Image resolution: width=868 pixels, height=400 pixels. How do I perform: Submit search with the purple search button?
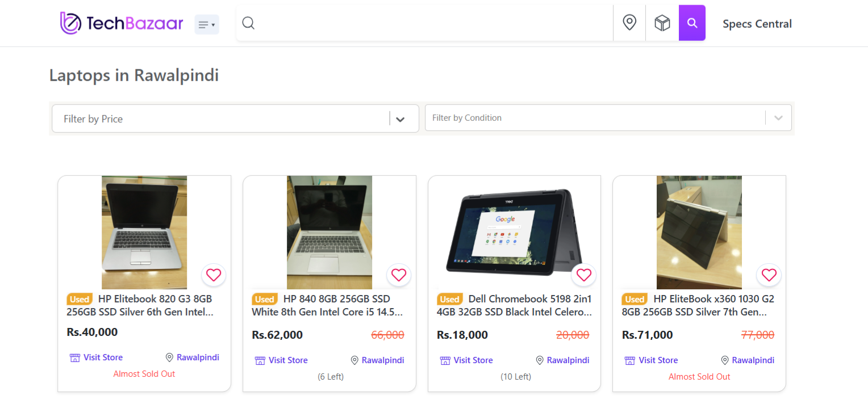tap(692, 23)
